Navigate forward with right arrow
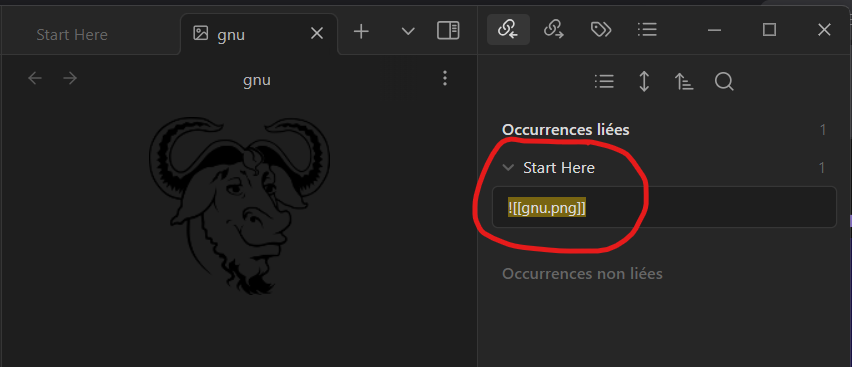 coord(70,78)
